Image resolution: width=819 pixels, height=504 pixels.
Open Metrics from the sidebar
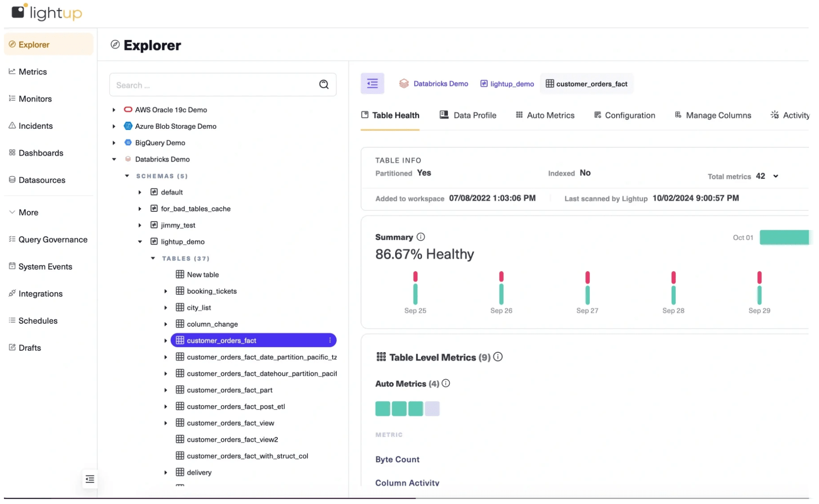point(32,71)
